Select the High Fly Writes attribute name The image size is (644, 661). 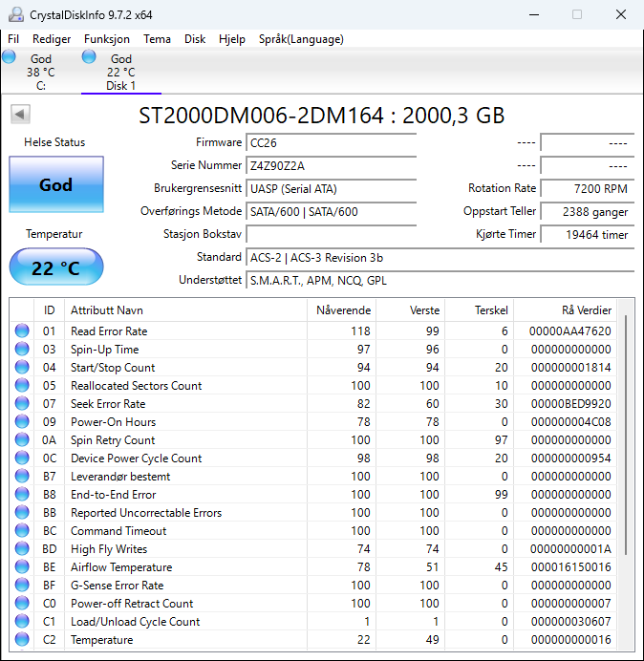point(109,549)
